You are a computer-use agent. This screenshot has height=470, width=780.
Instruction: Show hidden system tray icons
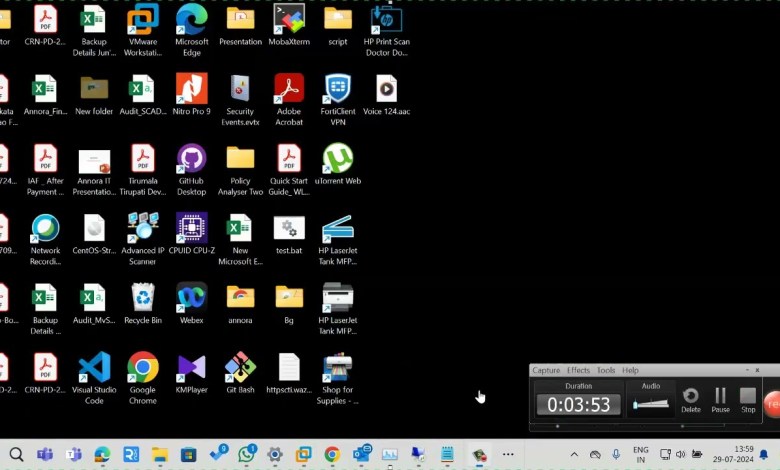(574, 454)
